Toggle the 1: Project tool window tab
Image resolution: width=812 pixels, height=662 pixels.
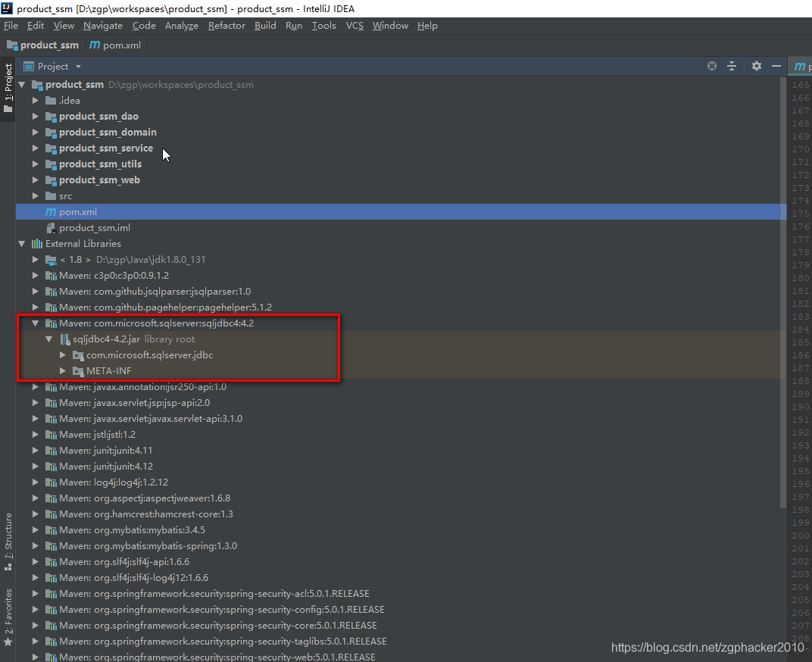pyautogui.click(x=8, y=88)
